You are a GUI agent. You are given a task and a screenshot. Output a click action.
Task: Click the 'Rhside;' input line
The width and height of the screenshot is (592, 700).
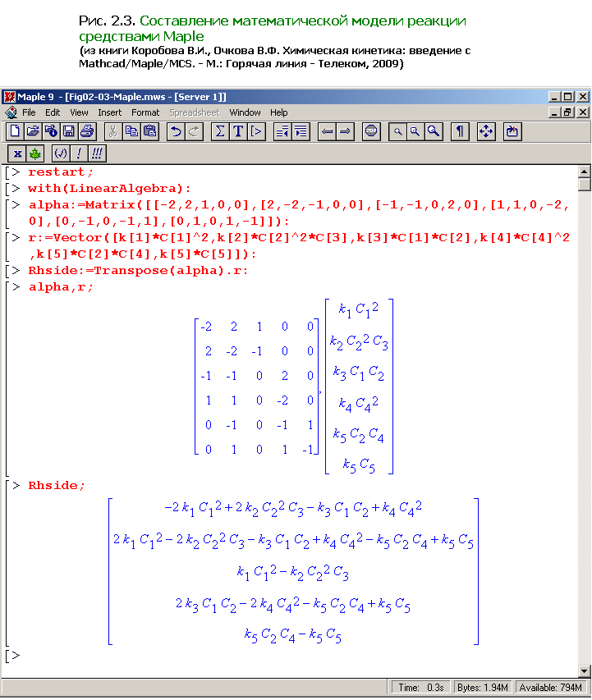[57, 485]
